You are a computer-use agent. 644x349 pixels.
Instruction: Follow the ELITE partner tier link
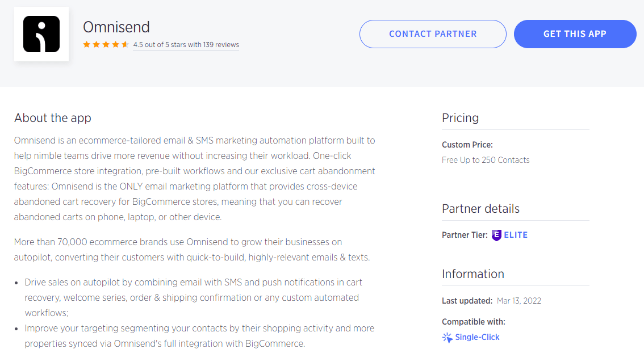pyautogui.click(x=516, y=235)
